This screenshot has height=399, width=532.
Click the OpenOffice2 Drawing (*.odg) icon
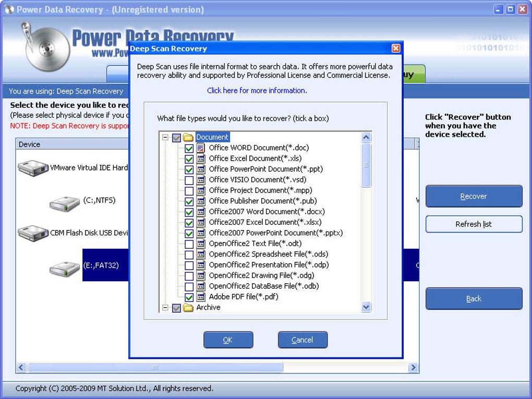click(201, 275)
